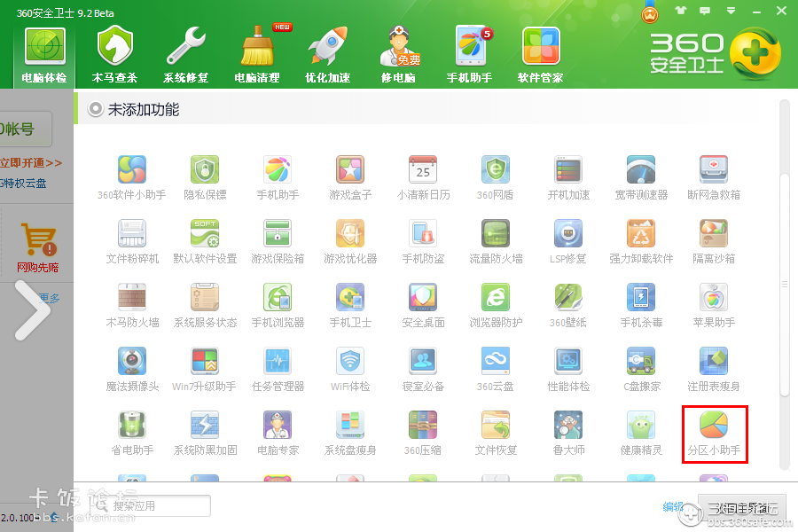
Task: Open the 隐私保镖 privacy protection tool
Action: [x=204, y=176]
